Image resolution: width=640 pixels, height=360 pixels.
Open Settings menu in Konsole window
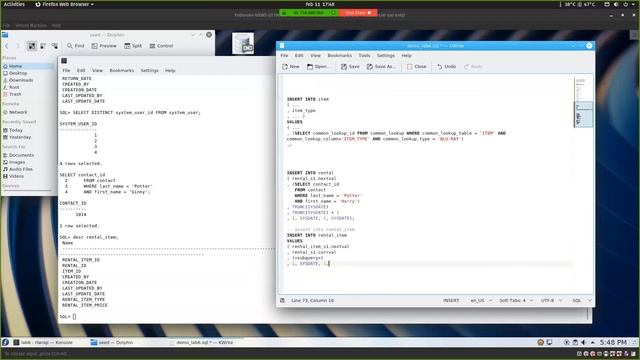click(x=149, y=71)
